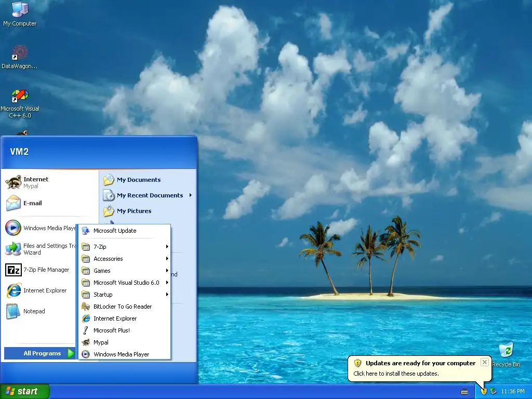
Task: Click the 'Mypal' subtitle under Internet
Action: (31, 187)
